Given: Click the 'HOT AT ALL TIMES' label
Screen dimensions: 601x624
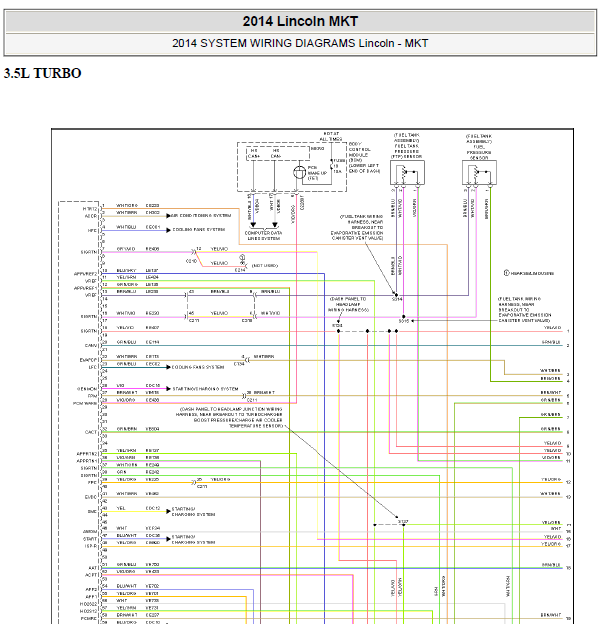Looking at the screenshot, I should pyautogui.click(x=331, y=136).
